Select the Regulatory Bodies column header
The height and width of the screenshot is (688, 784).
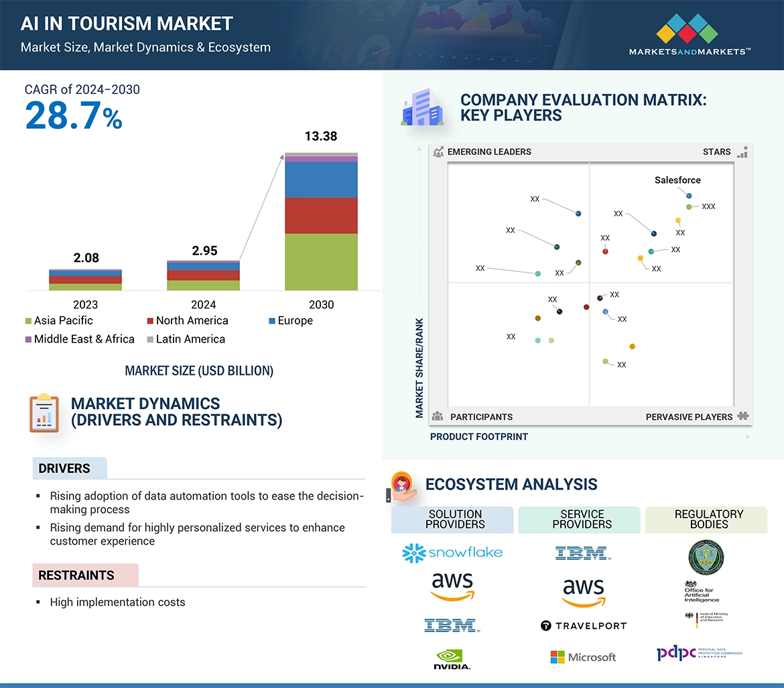708,519
